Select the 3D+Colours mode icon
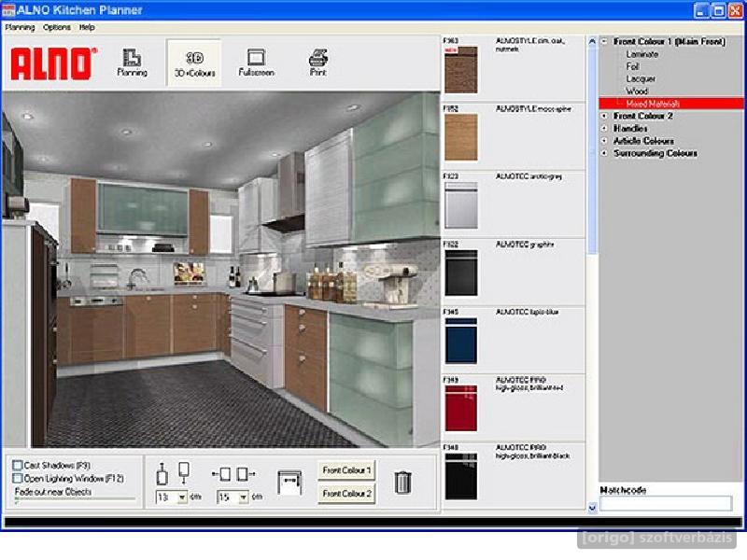 (194, 63)
